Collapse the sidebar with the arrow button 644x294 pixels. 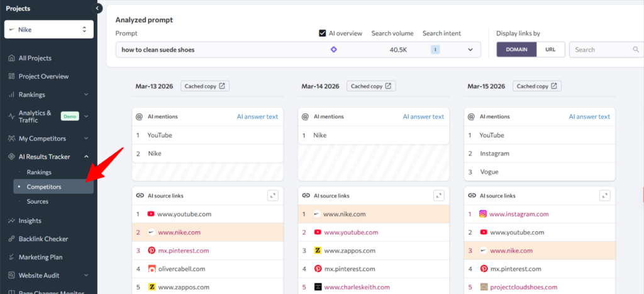point(97,8)
